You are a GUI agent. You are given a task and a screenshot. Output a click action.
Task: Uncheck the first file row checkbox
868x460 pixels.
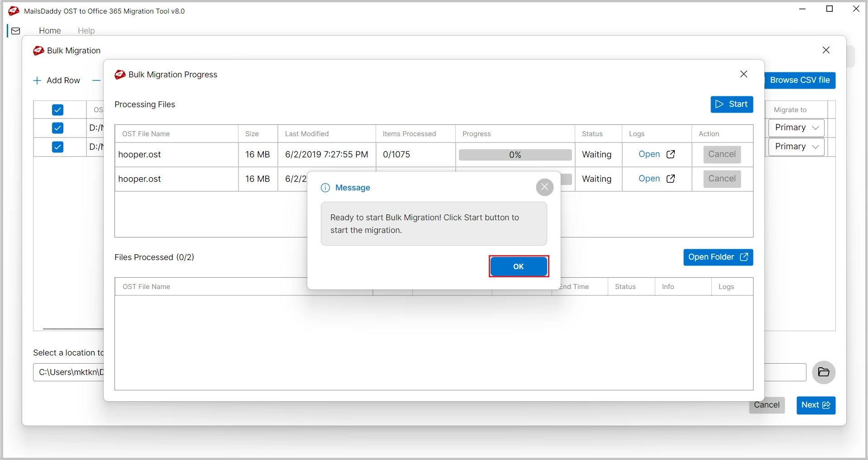[57, 128]
